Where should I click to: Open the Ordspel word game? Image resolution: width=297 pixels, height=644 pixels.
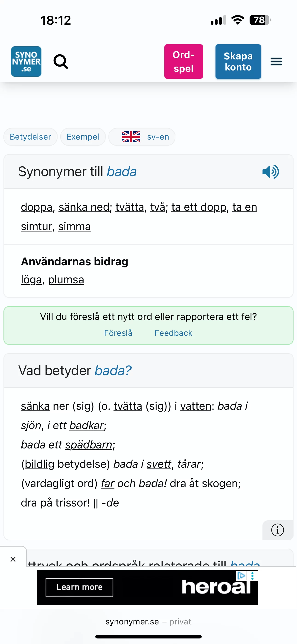183,61
